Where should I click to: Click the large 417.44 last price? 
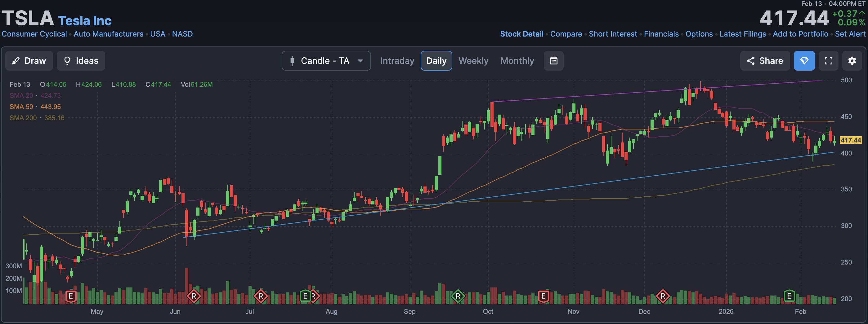coord(794,18)
